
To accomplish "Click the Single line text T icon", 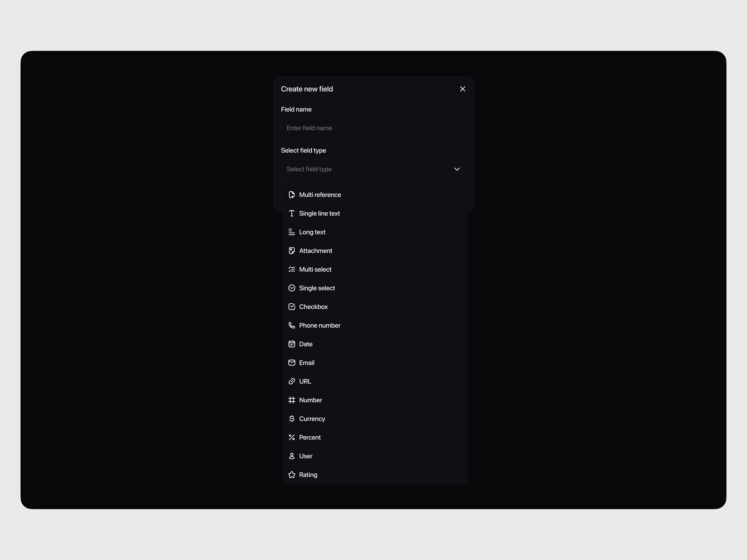I will (292, 213).
